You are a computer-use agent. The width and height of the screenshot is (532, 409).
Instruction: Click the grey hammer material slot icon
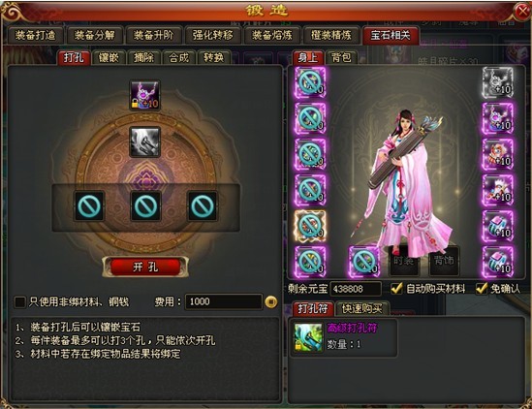click(x=145, y=142)
